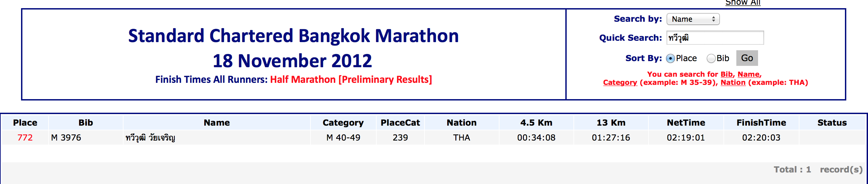Click bib number M 3976

pyautogui.click(x=66, y=137)
